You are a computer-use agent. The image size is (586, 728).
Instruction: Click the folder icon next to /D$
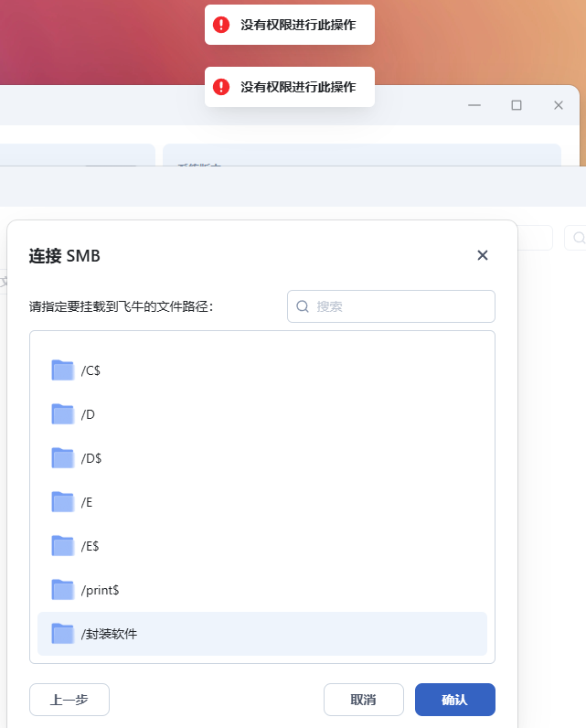tap(63, 458)
